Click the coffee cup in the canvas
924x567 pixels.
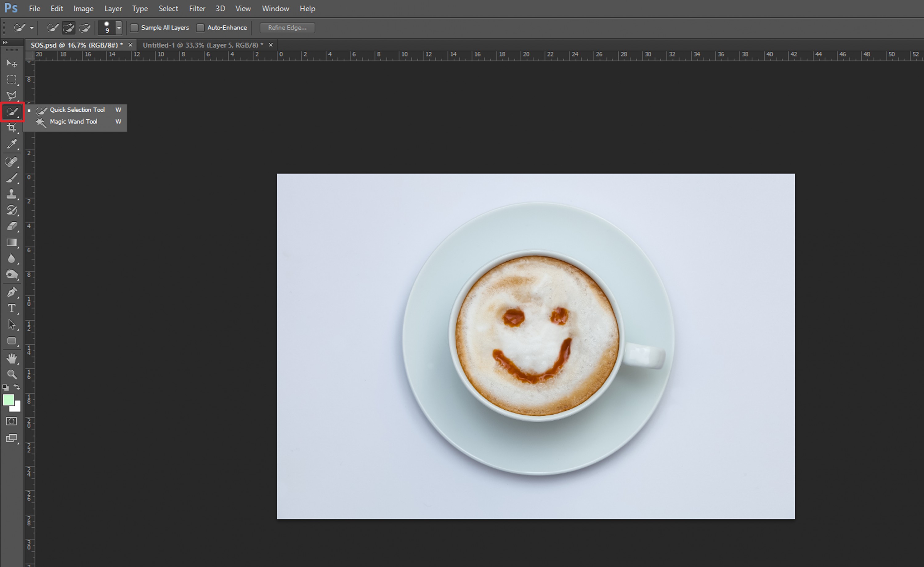(x=537, y=336)
